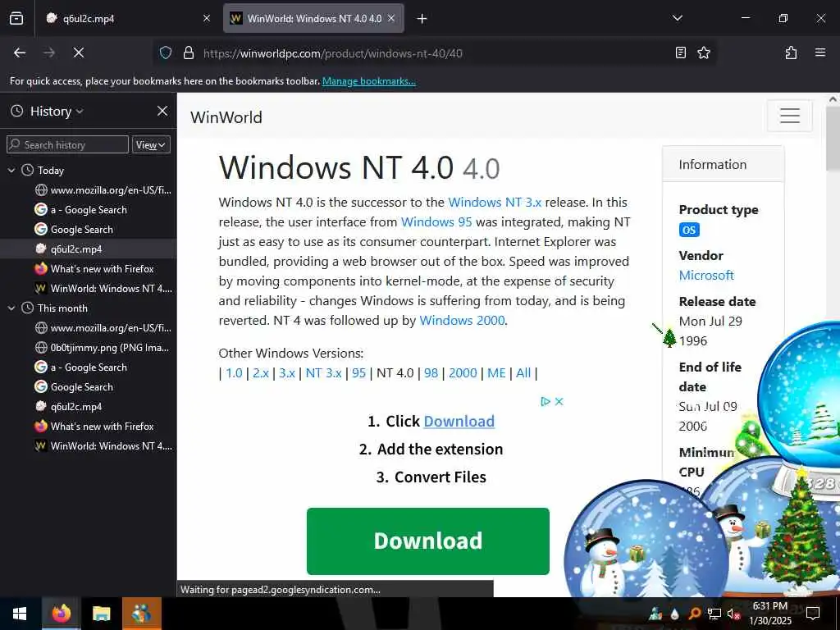This screenshot has width=840, height=630.
Task: Open the taskbar clock showing 6:31 PM
Action: (769, 614)
